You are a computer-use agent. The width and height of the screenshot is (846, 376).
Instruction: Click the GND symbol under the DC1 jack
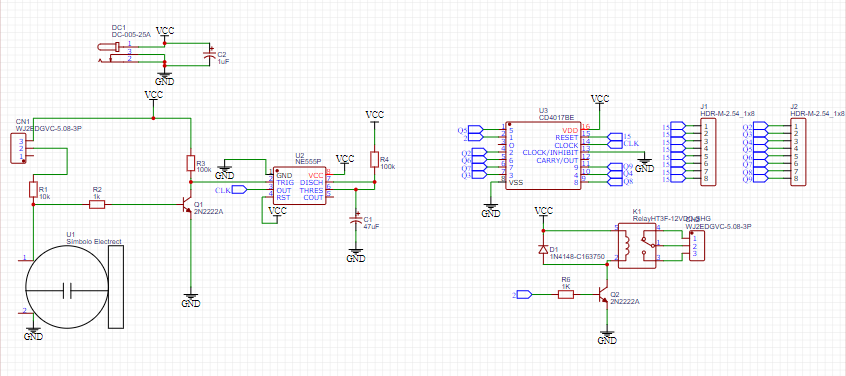click(x=164, y=79)
